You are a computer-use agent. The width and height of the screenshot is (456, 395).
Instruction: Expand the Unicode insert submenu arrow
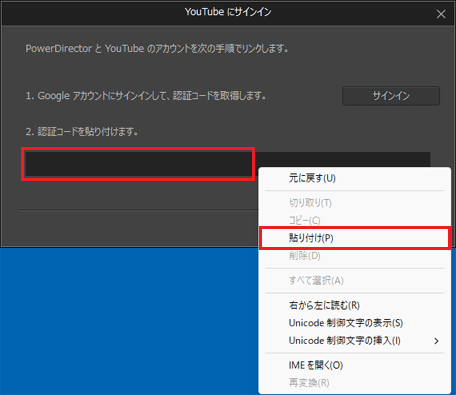pyautogui.click(x=436, y=341)
